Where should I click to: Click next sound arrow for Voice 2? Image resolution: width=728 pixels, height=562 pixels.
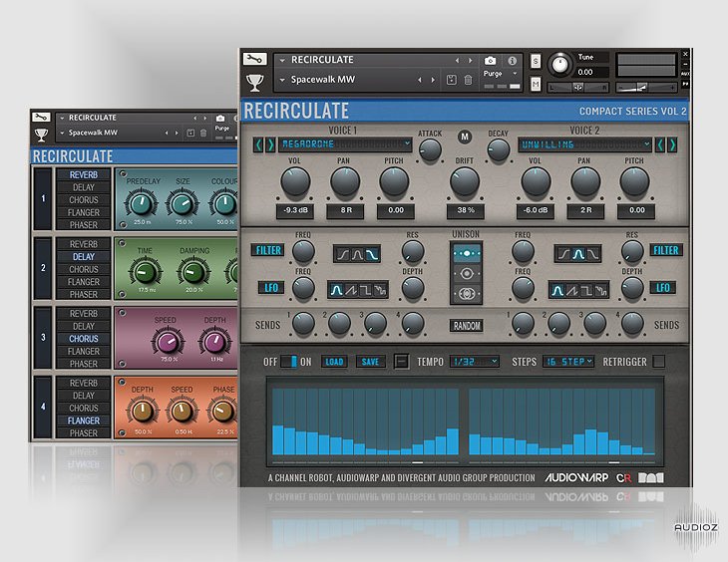[672, 144]
